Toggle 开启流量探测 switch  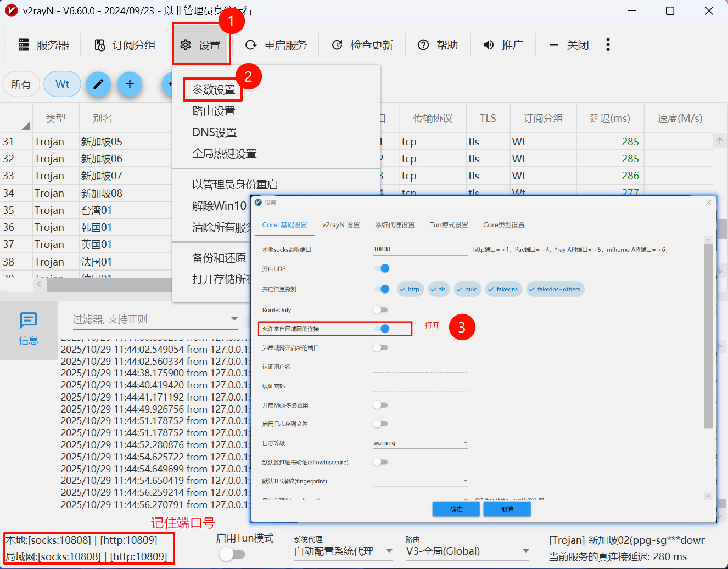381,289
